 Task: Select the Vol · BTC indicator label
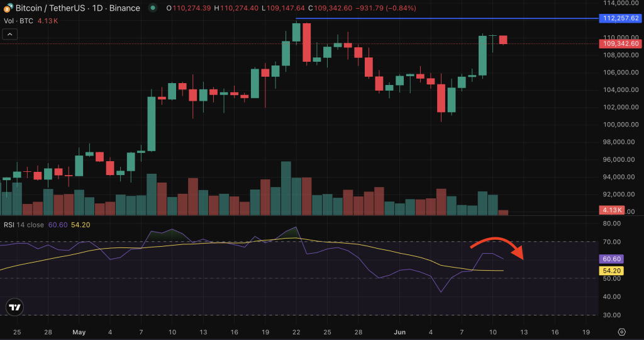[x=18, y=21]
